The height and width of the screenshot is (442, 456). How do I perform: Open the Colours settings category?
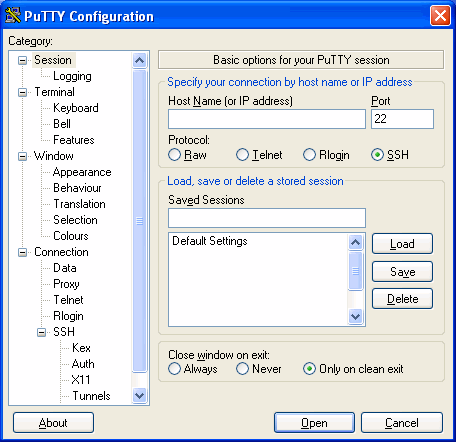click(x=71, y=236)
